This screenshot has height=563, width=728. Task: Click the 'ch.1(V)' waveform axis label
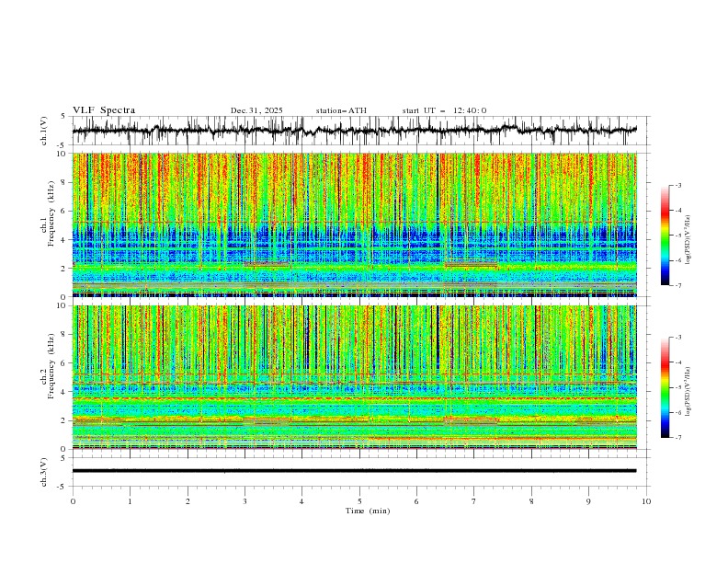coord(44,131)
